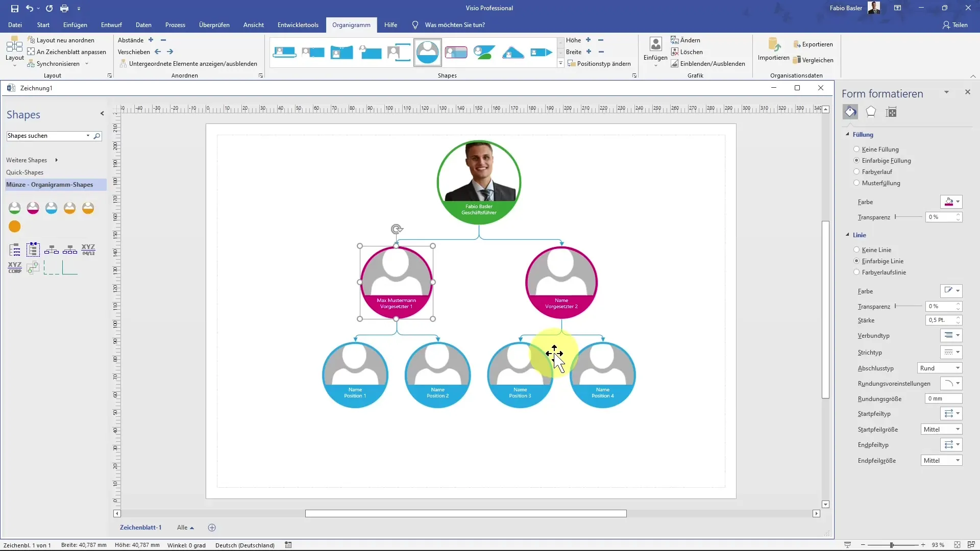The image size is (980, 551).
Task: Decrease spacing with Abstände minus icon
Action: (163, 40)
